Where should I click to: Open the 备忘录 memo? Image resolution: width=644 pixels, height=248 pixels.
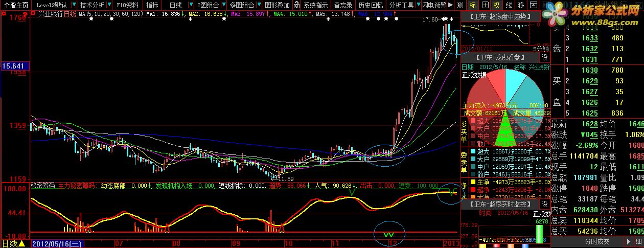pos(343,5)
